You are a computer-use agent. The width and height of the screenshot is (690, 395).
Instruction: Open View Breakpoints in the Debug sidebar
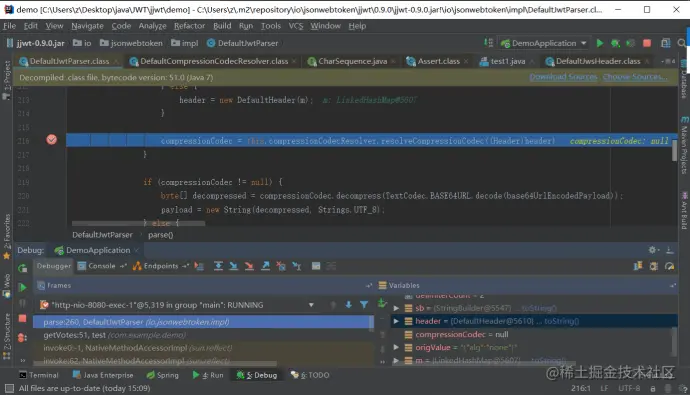pos(22,337)
